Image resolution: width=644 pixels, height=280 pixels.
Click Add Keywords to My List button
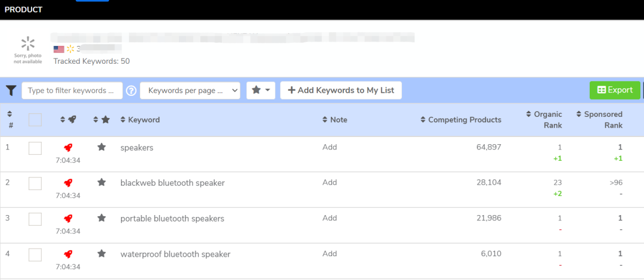(x=340, y=91)
